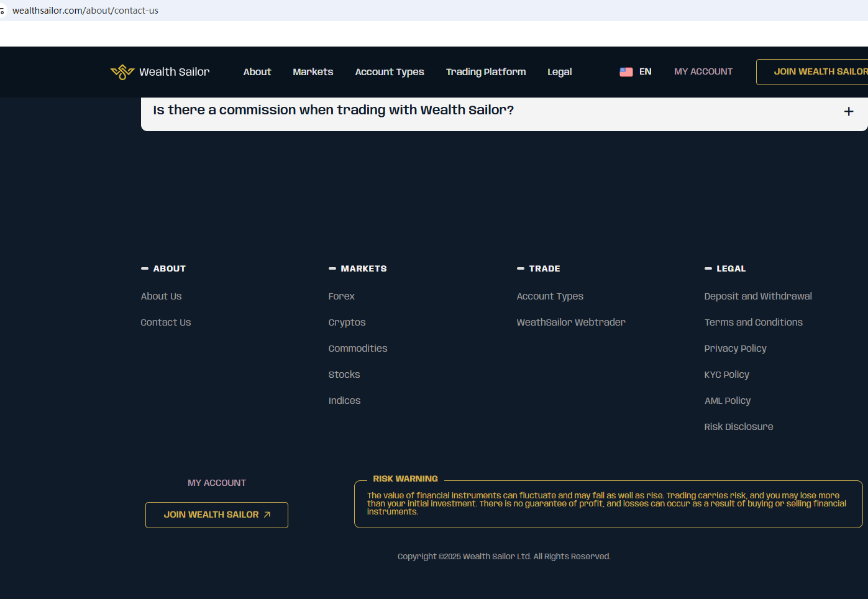Click the browser address bar URL
This screenshot has height=599, width=868.
tap(85, 11)
